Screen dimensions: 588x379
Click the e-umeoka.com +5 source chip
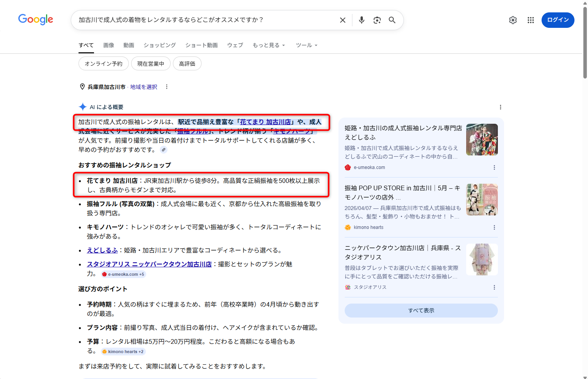[x=123, y=274]
